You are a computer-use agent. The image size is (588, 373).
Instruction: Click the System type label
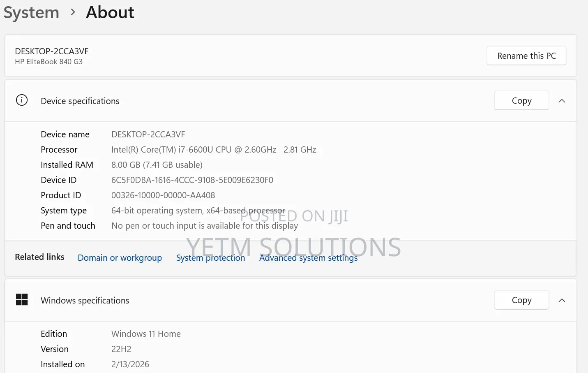(64, 211)
